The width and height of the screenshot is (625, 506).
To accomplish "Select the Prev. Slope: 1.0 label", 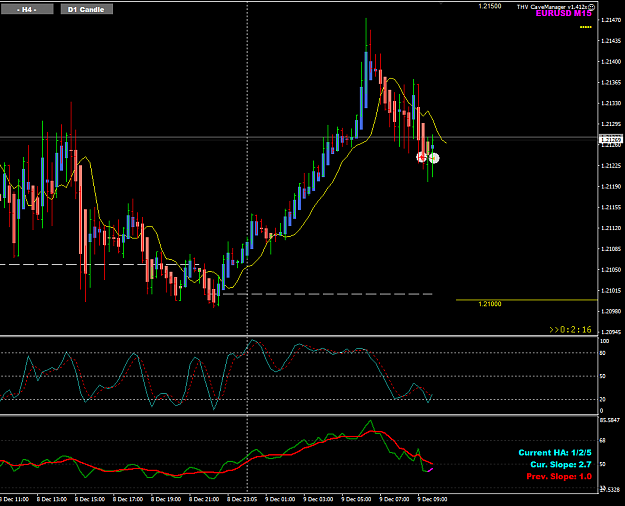I will (559, 476).
